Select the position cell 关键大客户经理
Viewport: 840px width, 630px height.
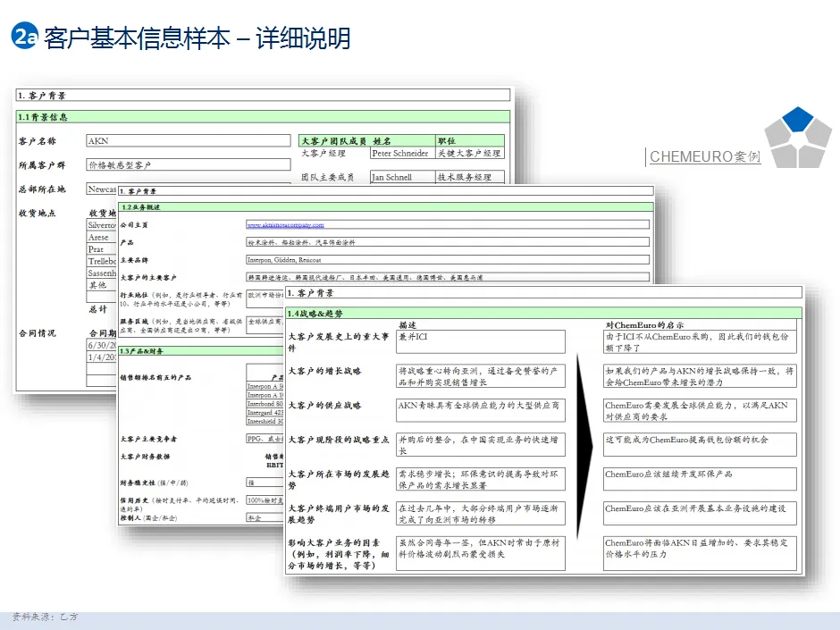(x=470, y=153)
